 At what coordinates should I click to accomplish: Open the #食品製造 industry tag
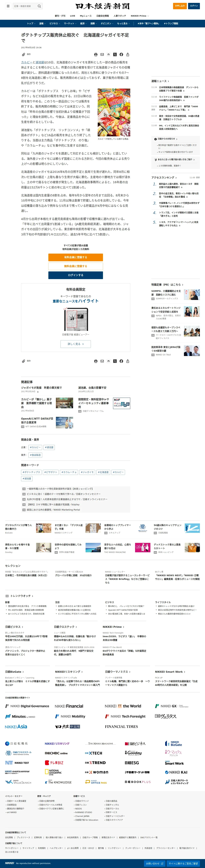pos(35,455)
